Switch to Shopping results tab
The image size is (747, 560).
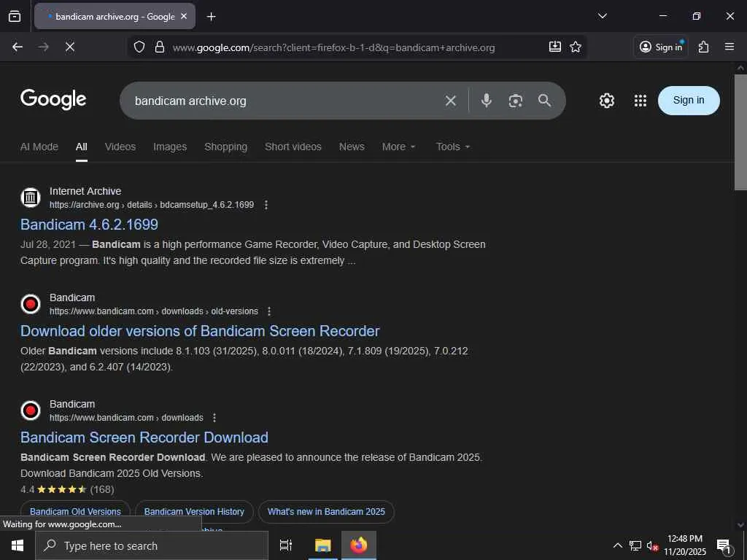click(x=226, y=147)
